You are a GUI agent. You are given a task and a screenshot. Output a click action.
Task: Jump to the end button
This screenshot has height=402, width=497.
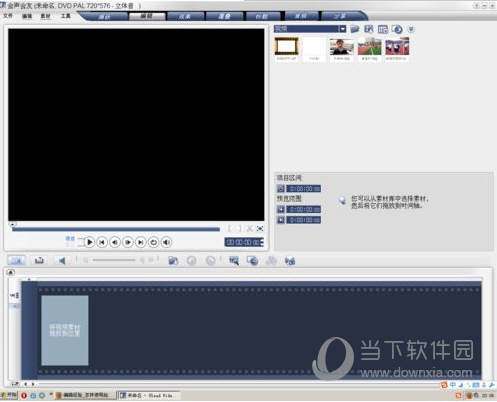(141, 242)
